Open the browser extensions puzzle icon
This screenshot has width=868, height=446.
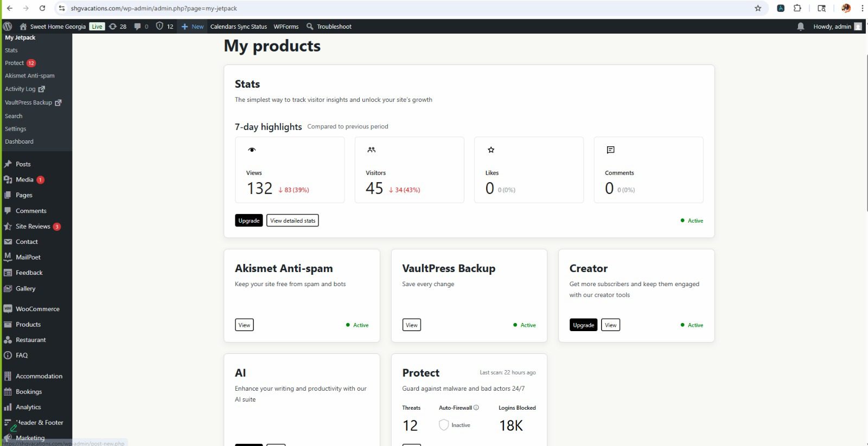pyautogui.click(x=797, y=8)
